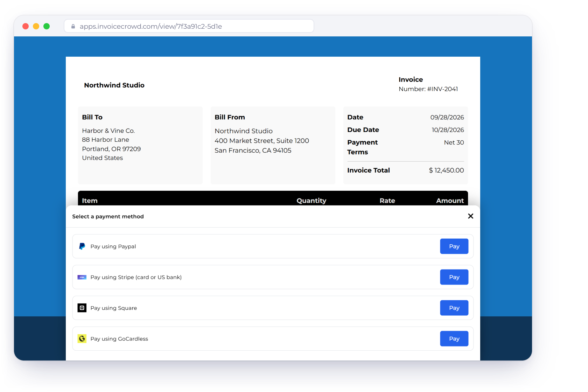
Task: Click '88 Harbor Lane' address line
Action: tap(105, 140)
